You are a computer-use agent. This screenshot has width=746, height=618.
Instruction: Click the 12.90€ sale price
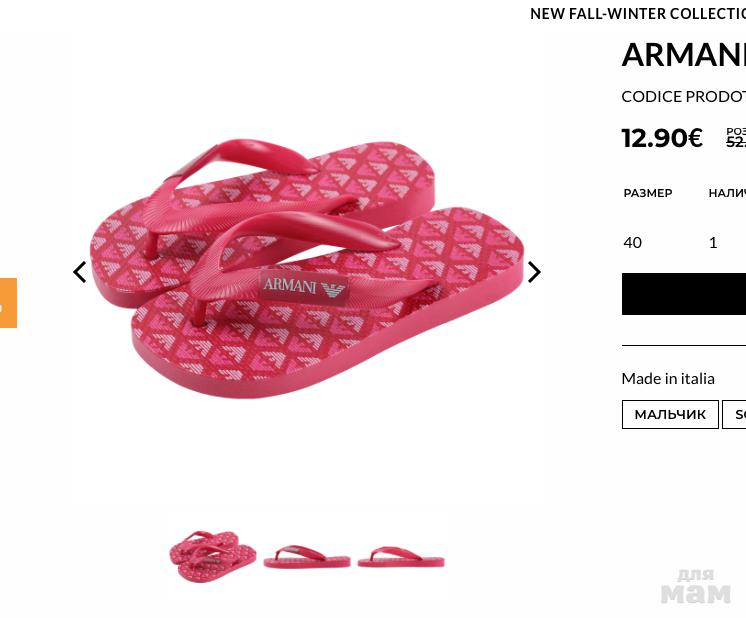coord(662,138)
